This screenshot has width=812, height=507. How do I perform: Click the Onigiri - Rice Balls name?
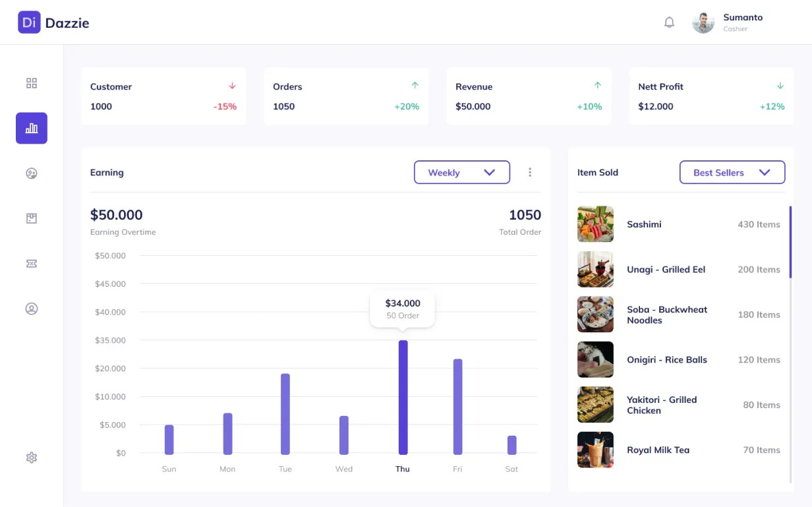tap(667, 359)
